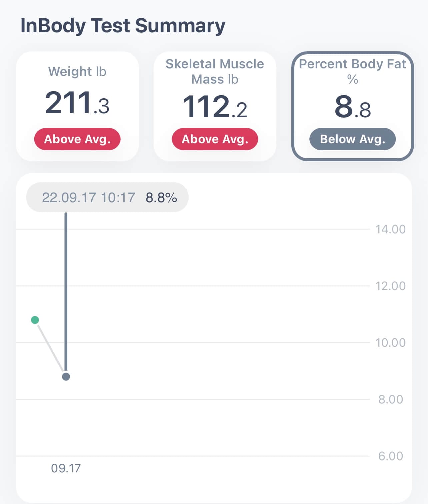Image resolution: width=428 pixels, height=504 pixels.
Task: Select the green data point on the chart
Action: [x=36, y=319]
